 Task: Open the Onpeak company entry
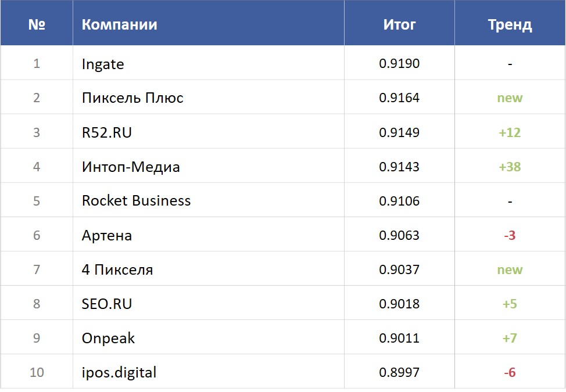coord(108,339)
